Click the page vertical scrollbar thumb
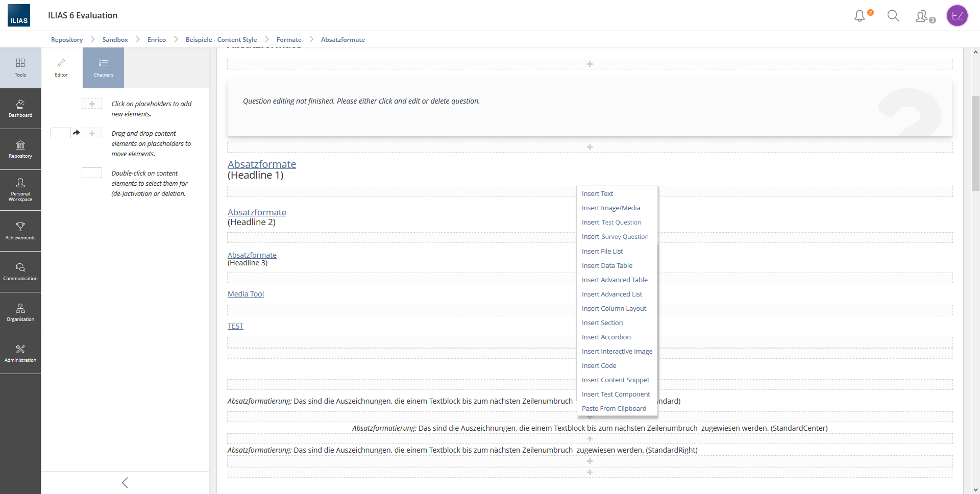The image size is (980, 494). (x=975, y=143)
